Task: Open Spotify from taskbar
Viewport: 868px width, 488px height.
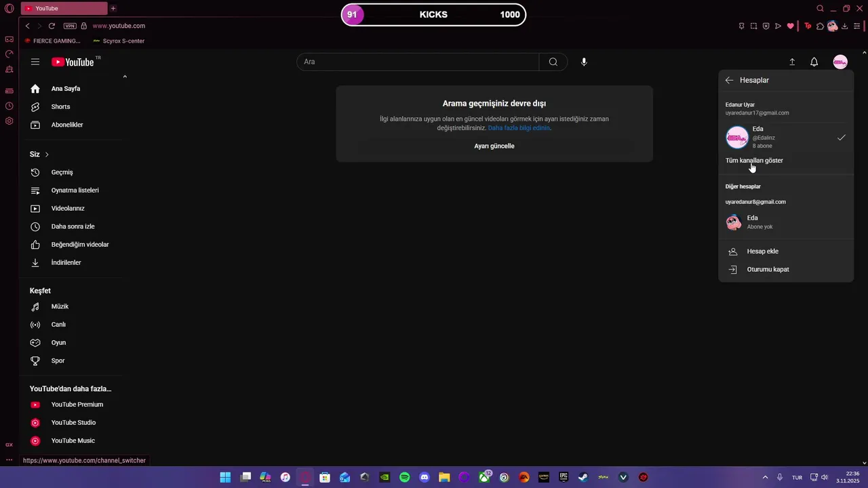Action: [x=405, y=477]
